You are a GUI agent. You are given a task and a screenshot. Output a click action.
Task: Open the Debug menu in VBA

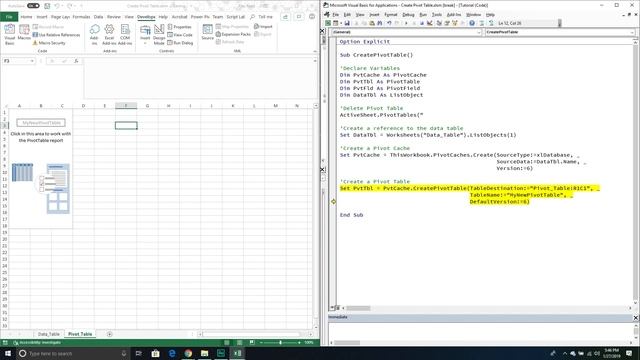tap(408, 15)
